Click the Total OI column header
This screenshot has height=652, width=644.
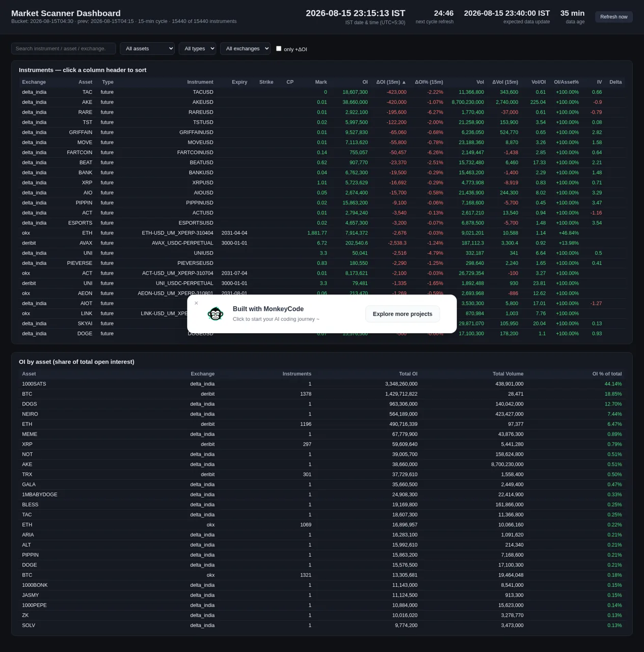click(408, 374)
